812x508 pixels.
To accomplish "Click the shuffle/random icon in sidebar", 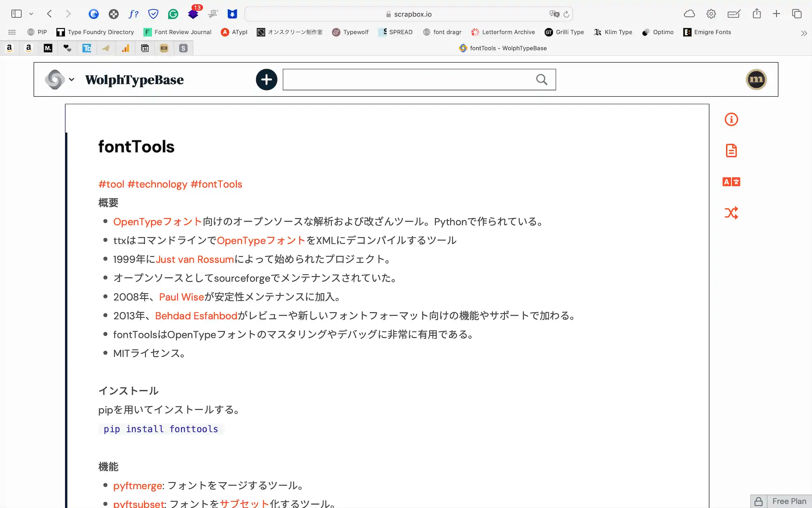I will (x=731, y=213).
